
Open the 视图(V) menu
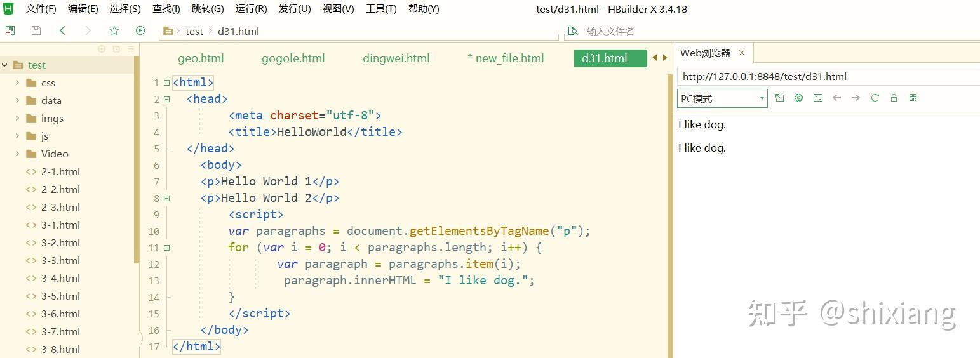[339, 9]
